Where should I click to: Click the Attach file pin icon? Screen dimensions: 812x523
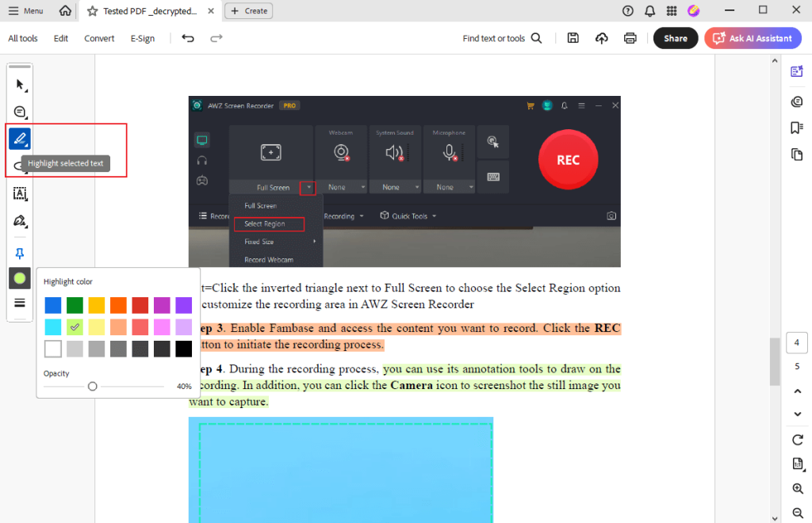click(20, 253)
